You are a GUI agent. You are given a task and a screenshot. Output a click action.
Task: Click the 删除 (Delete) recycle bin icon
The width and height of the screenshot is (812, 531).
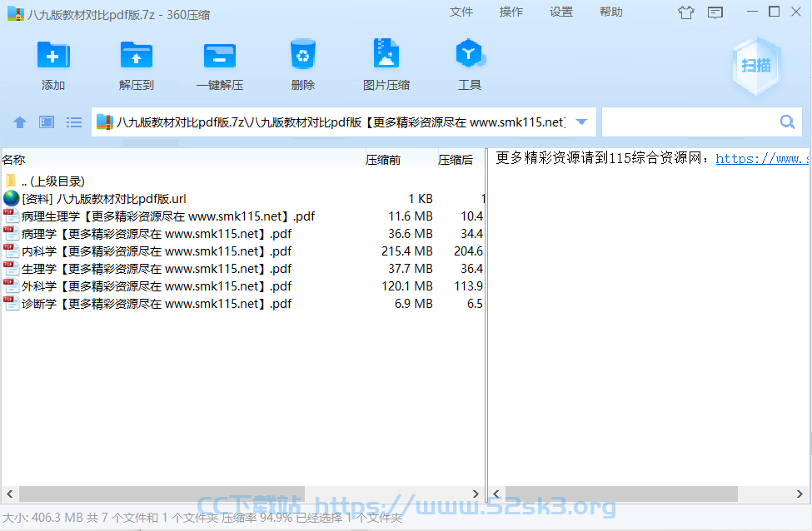(303, 54)
